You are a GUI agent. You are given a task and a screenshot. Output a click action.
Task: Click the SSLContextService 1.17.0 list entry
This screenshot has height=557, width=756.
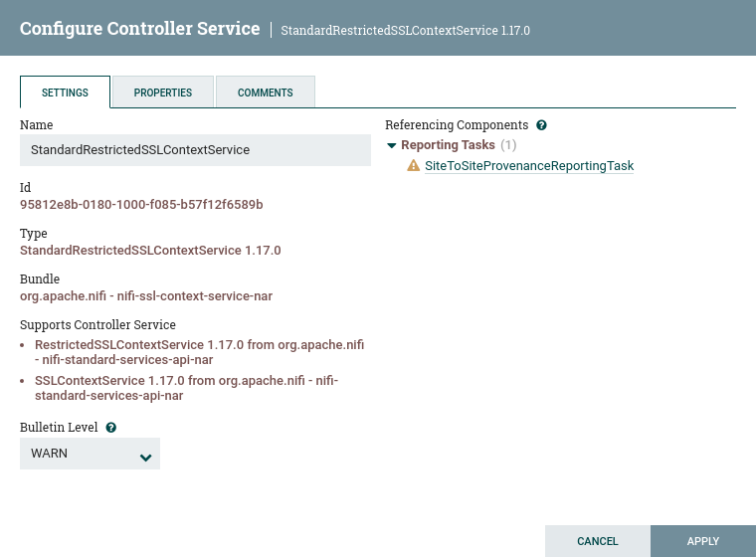point(186,388)
